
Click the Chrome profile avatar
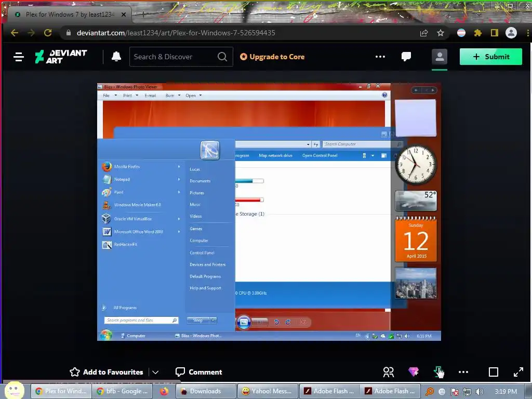coord(511,33)
